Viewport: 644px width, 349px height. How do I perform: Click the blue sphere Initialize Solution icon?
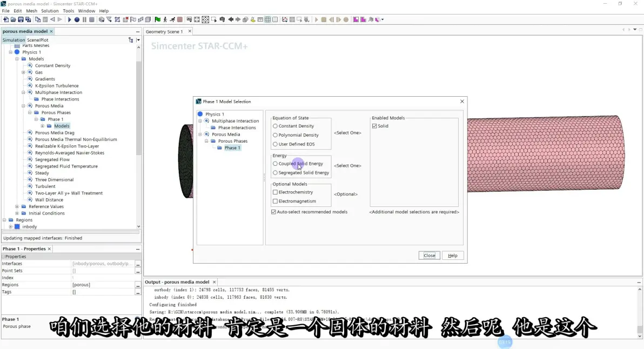(x=77, y=19)
